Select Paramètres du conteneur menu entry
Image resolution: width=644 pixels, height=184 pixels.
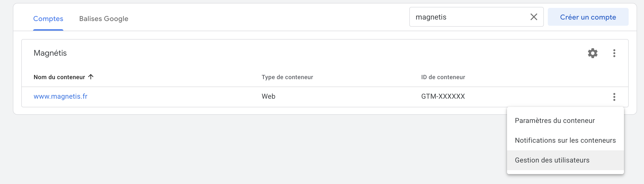pos(554,121)
